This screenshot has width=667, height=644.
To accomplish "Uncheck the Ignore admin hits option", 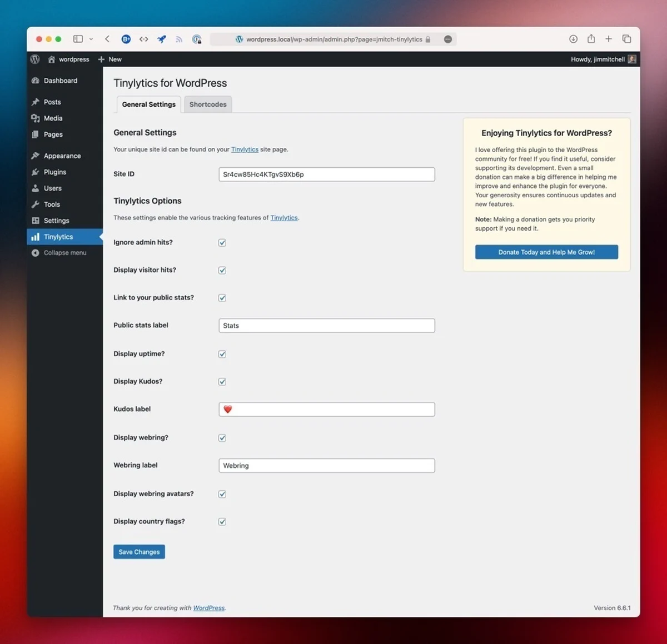I will point(222,242).
